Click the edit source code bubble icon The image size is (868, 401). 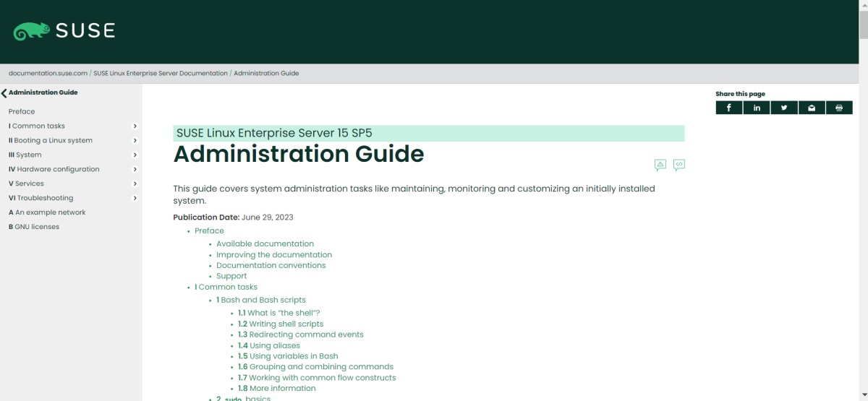point(679,165)
